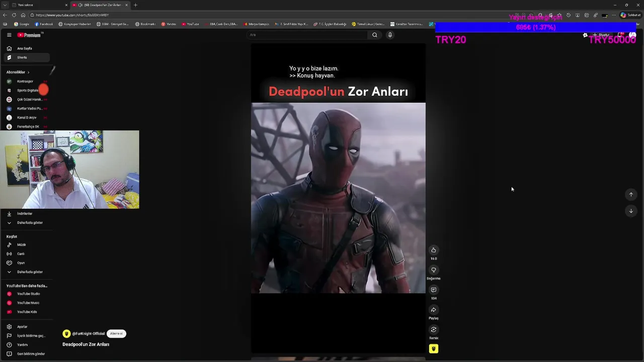Open Morpa Kampüs bookmark
The image size is (644, 362).
point(257,24)
